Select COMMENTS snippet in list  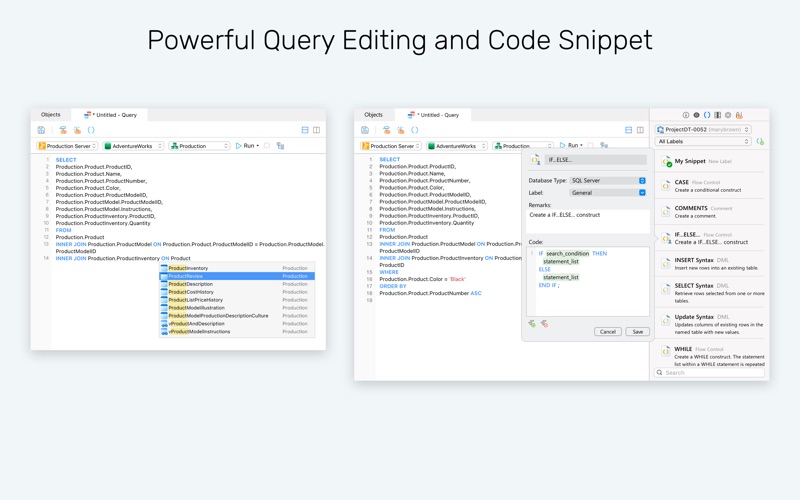pos(711,212)
